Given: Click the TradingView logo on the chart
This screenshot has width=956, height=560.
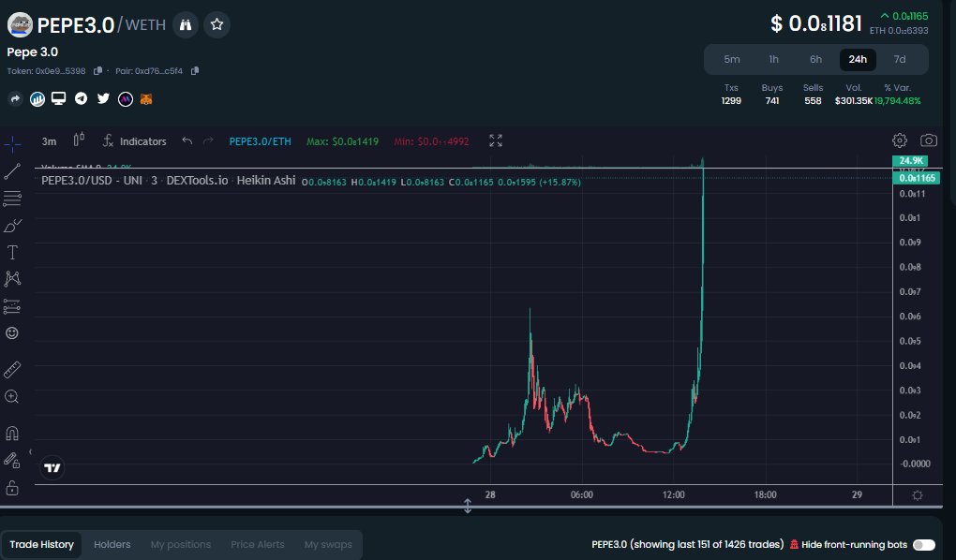Looking at the screenshot, I should [x=52, y=468].
